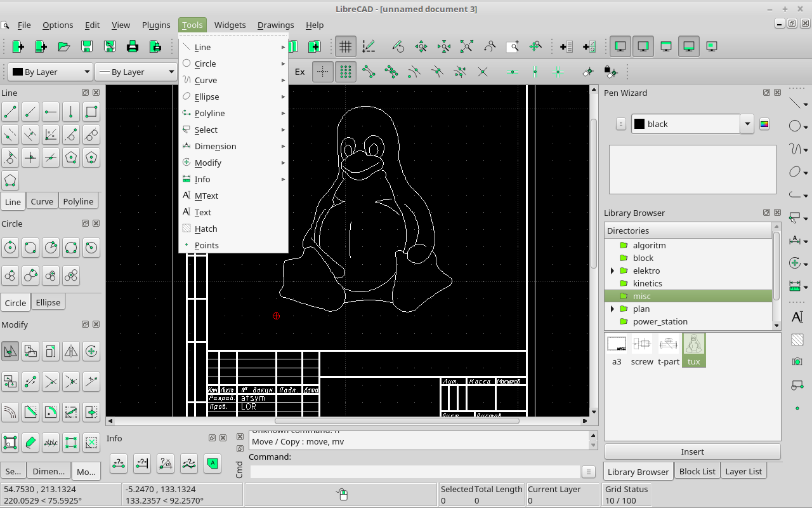Select the Horizontal line tool in Line panel
812x508 pixels.
pyautogui.click(x=51, y=113)
